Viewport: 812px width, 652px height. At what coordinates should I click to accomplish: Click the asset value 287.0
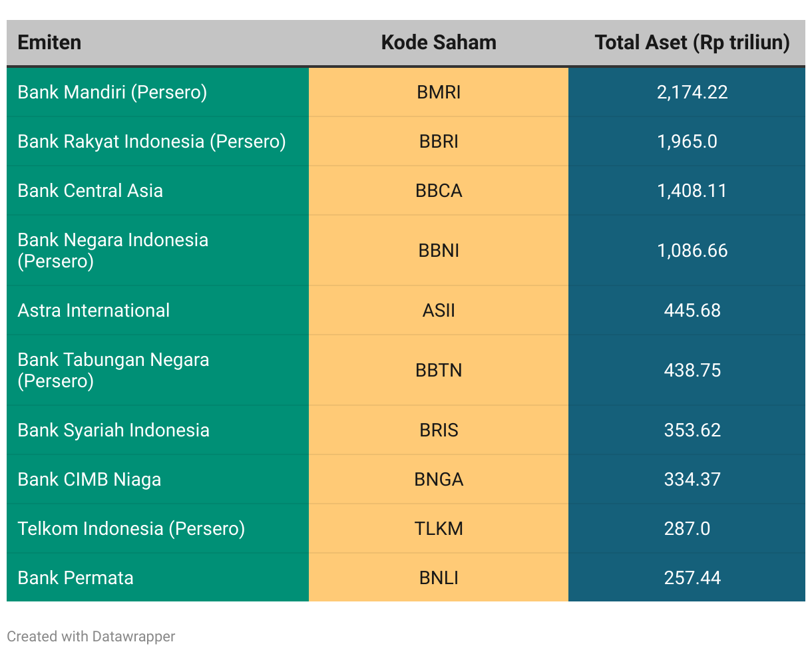pyautogui.click(x=687, y=528)
